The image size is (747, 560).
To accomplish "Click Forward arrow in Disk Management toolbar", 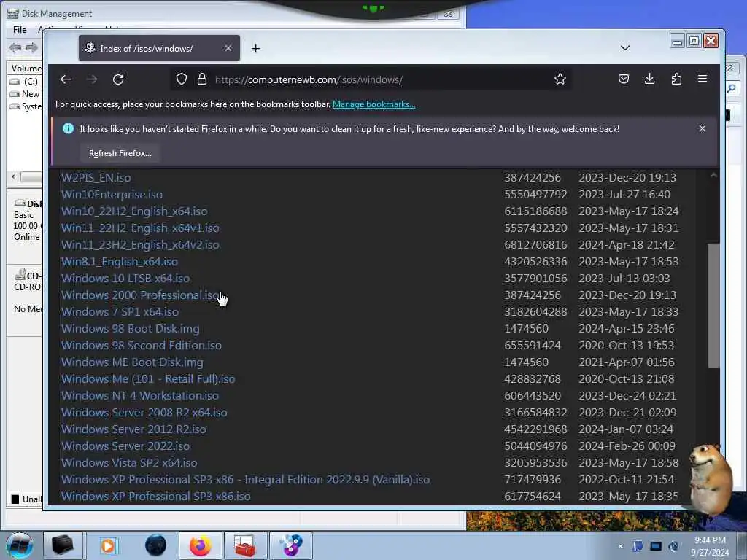I will pos(31,47).
